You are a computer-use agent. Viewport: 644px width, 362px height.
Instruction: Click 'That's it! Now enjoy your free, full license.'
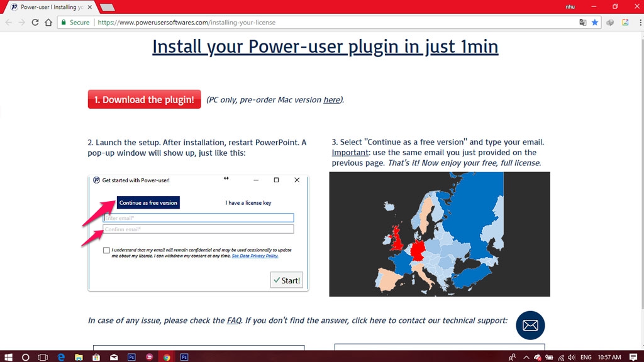[465, 163]
